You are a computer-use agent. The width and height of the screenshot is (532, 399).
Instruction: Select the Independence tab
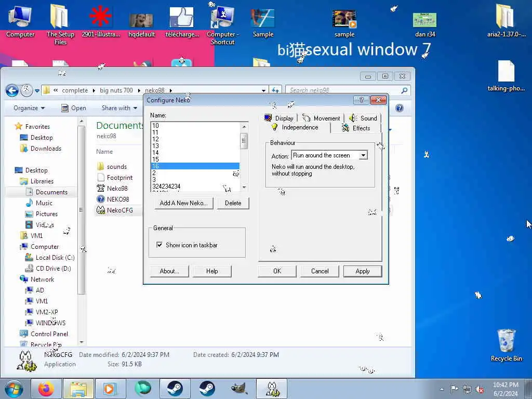(295, 127)
